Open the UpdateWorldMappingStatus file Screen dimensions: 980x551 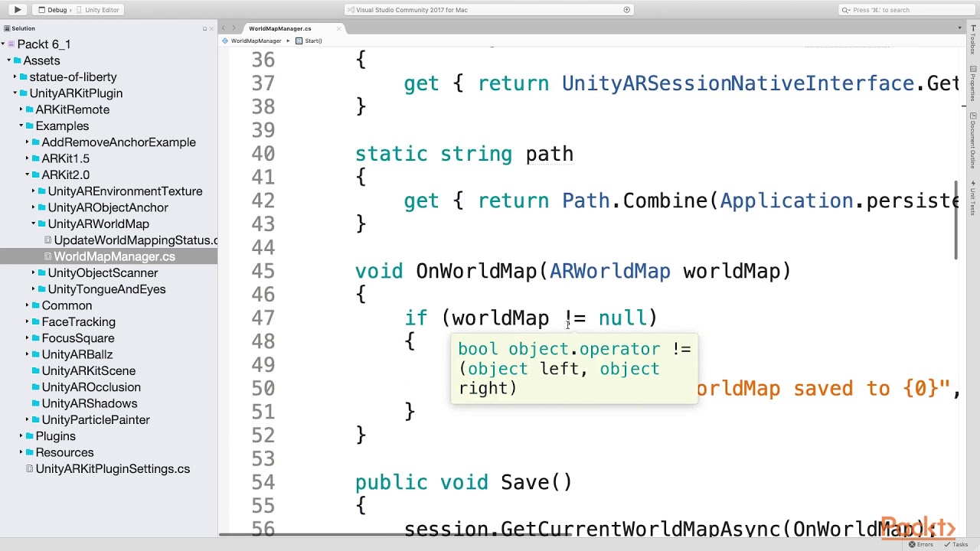[136, 240]
